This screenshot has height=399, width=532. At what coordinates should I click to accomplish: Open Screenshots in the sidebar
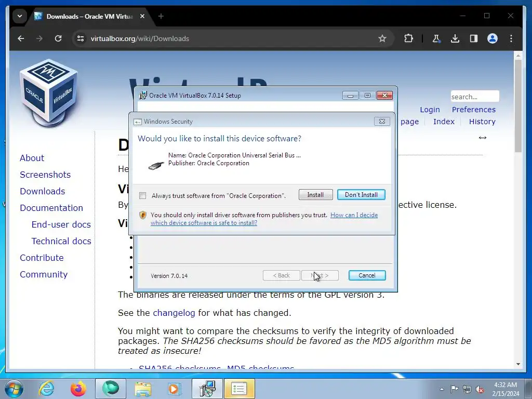(45, 175)
